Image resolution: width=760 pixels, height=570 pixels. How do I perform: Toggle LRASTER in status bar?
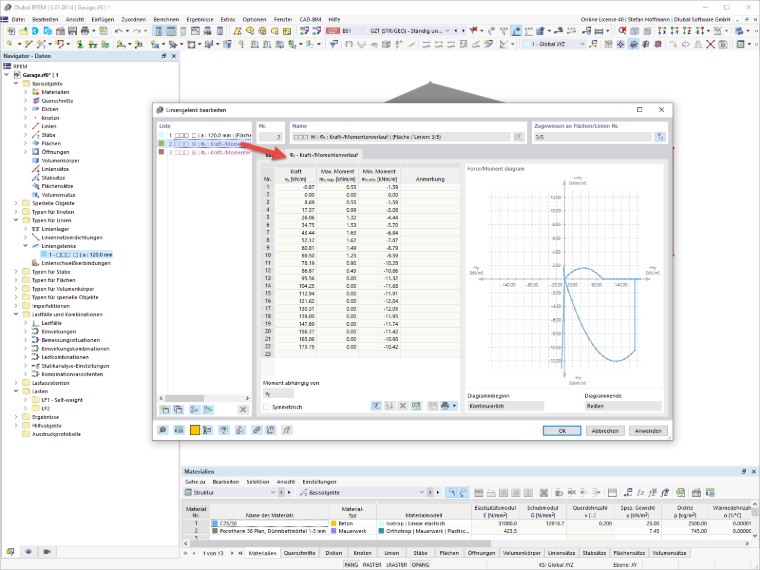[x=396, y=565]
